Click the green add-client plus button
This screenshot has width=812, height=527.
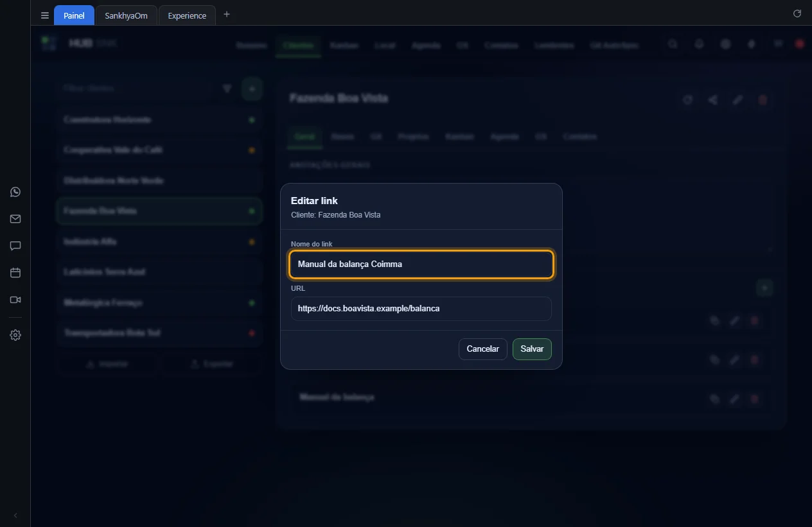point(252,89)
